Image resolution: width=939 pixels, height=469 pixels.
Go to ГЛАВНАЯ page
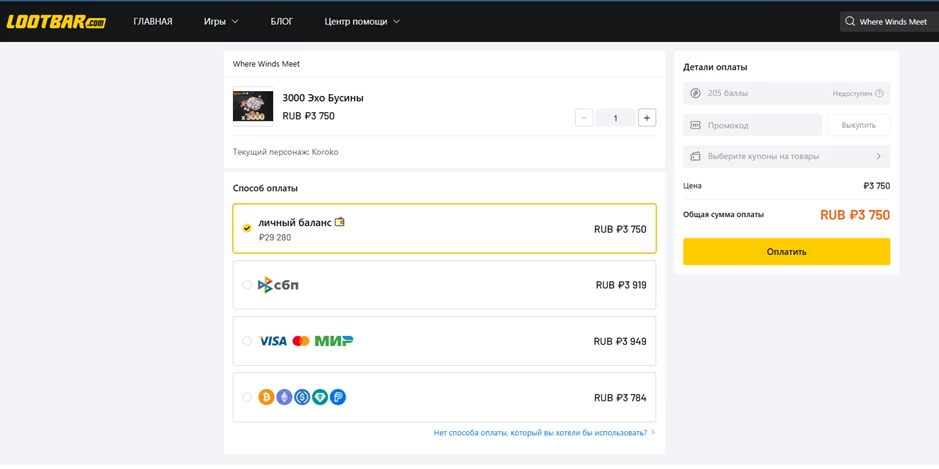153,22
